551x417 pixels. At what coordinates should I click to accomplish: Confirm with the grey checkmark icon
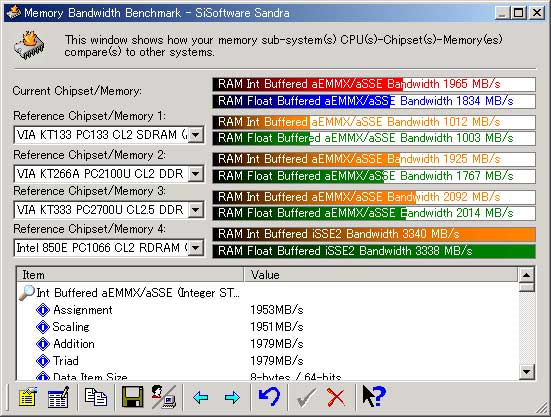(x=306, y=397)
